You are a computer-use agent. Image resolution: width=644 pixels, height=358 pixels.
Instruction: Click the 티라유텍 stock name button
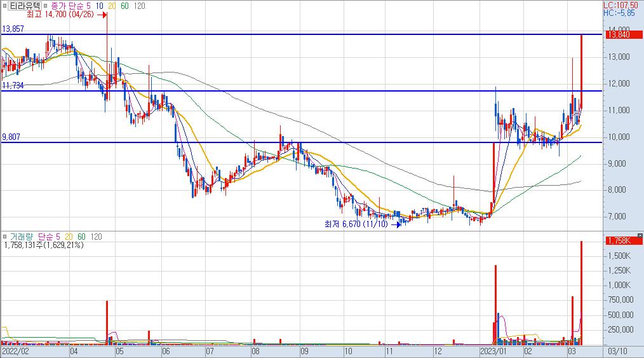point(25,6)
